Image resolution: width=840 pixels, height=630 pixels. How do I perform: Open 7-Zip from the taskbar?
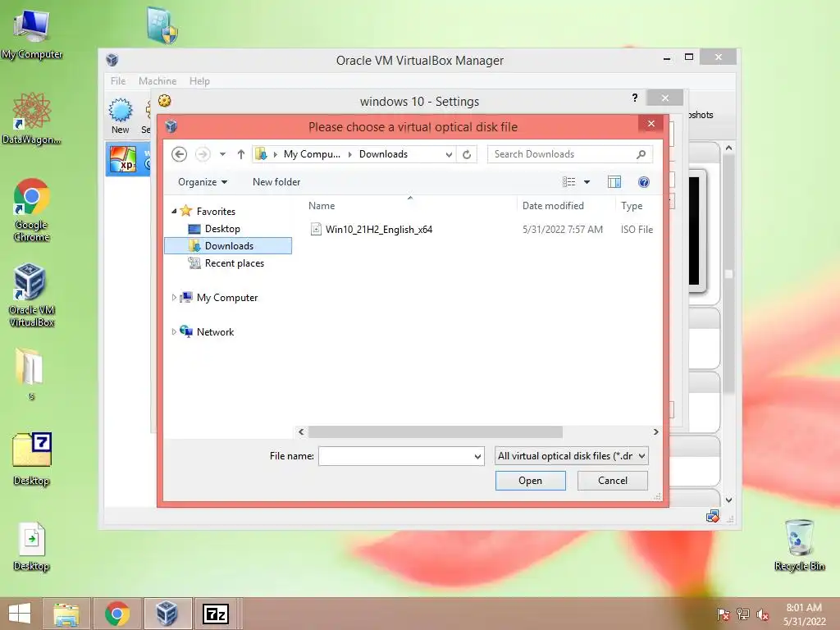[216, 614]
